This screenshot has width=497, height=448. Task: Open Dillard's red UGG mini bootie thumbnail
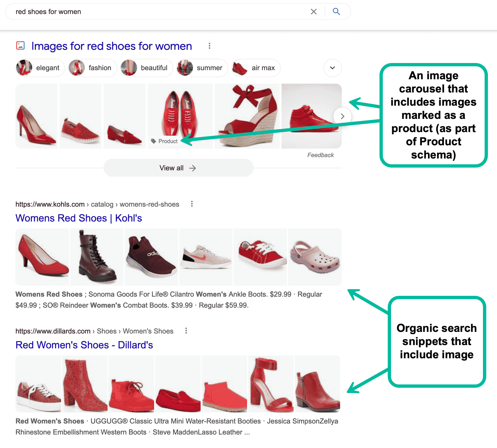pyautogui.click(x=224, y=384)
